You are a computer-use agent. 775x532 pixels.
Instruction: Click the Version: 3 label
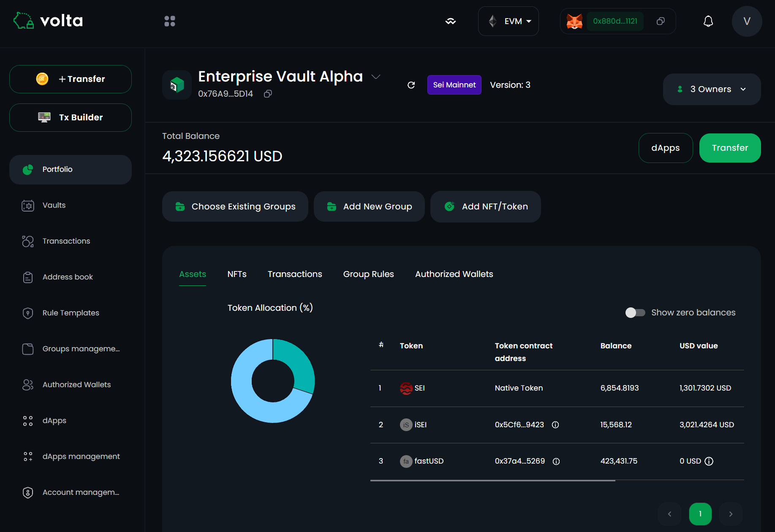pos(510,85)
